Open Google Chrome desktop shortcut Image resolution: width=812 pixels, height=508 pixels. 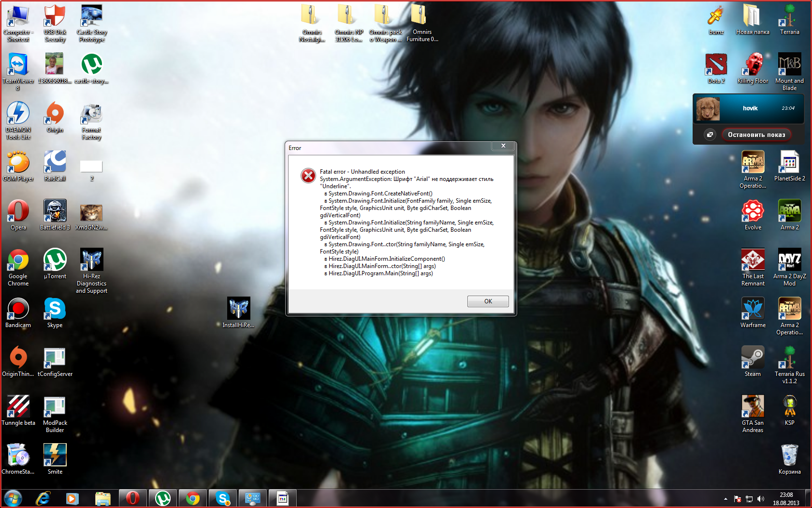tap(18, 268)
